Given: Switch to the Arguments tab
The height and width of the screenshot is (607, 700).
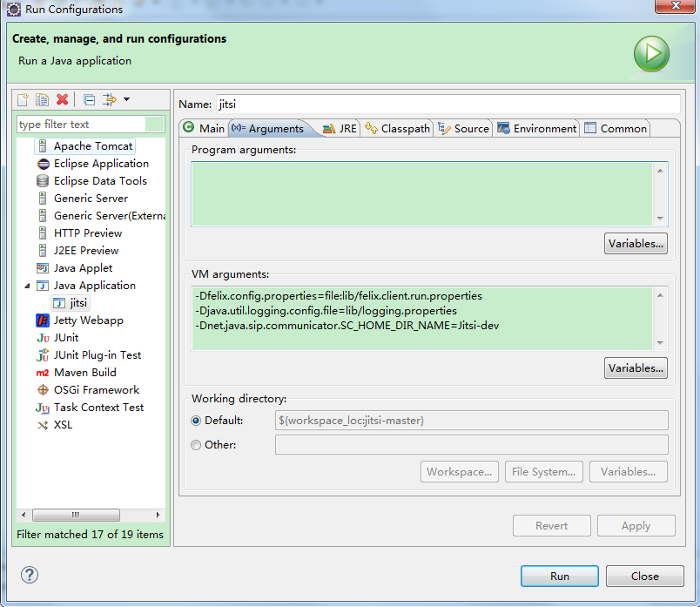Looking at the screenshot, I should point(271,128).
